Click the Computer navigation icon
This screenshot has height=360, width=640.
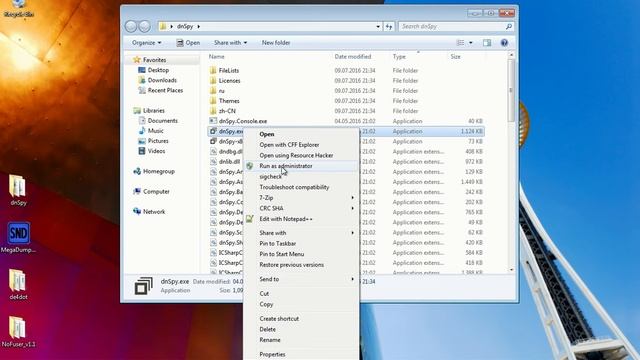(x=137, y=191)
